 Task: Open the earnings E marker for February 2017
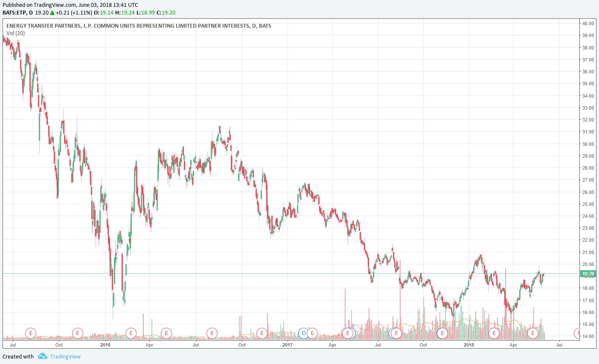[x=312, y=333]
